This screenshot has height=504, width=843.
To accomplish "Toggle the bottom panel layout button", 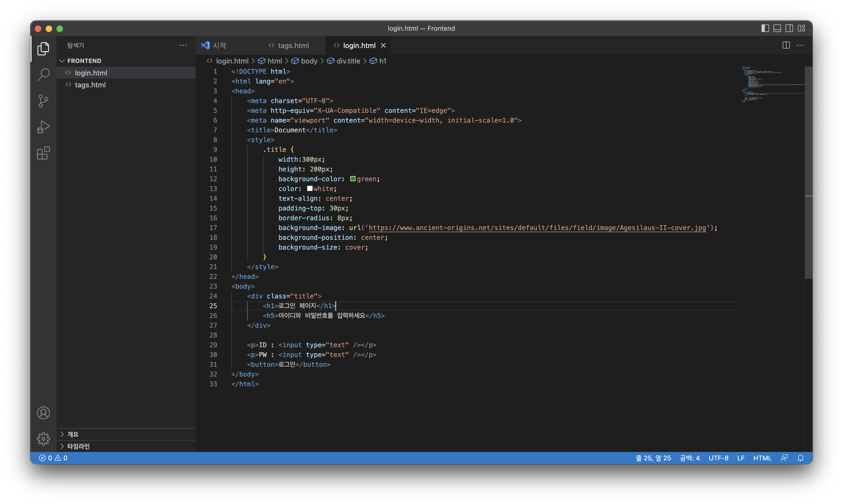I will [x=777, y=28].
